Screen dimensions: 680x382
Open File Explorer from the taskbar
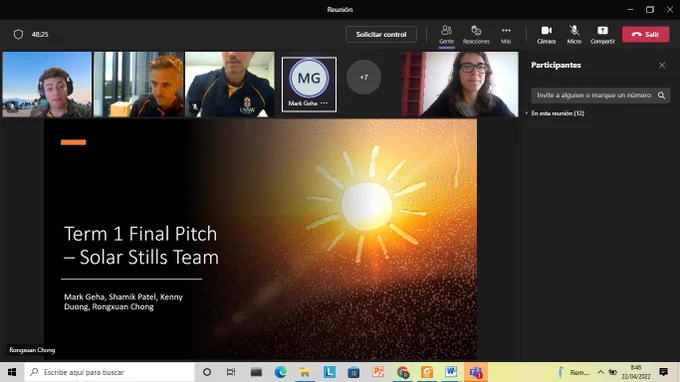305,372
